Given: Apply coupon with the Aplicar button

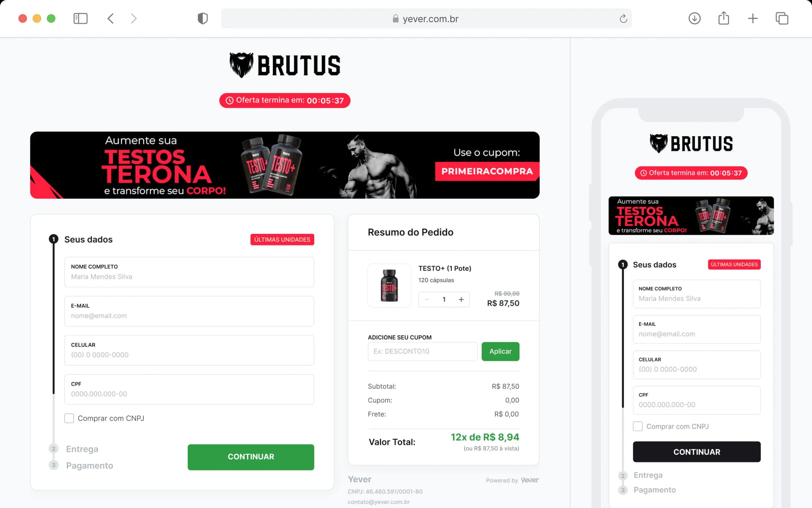Looking at the screenshot, I should click(x=500, y=351).
